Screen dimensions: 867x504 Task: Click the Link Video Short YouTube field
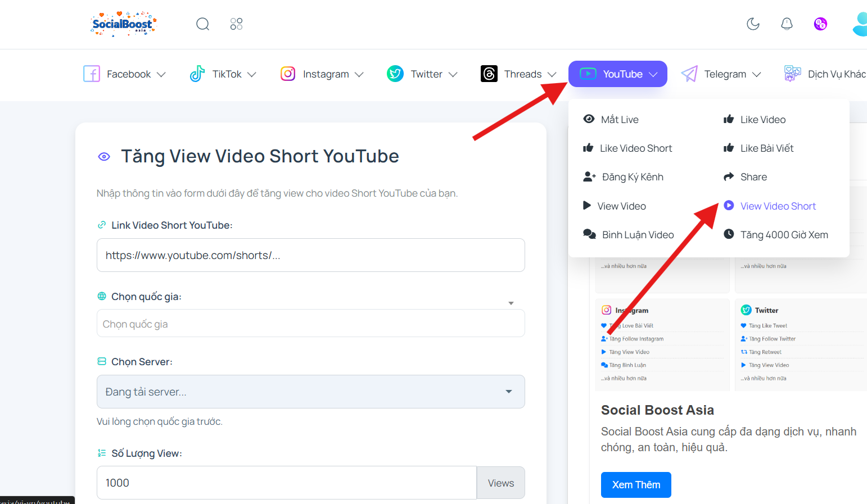[x=311, y=255]
